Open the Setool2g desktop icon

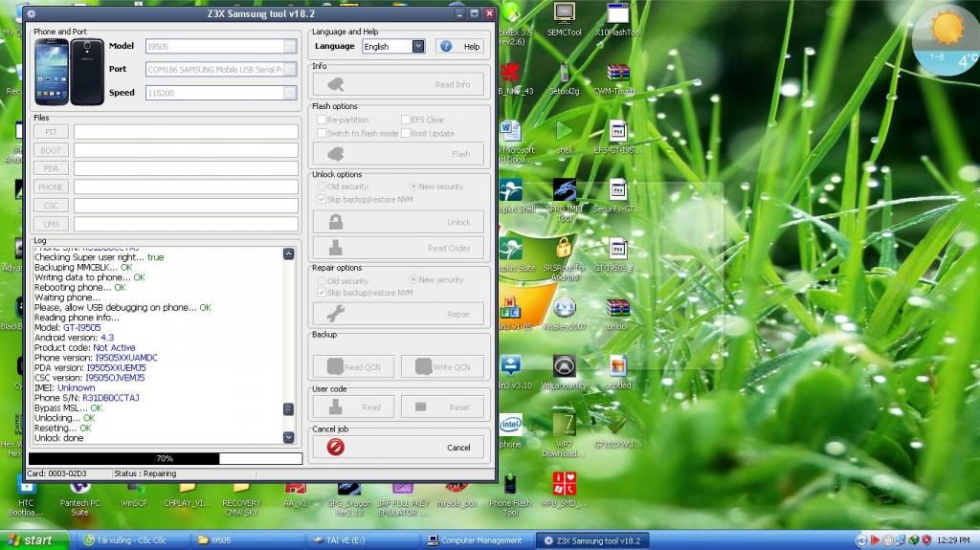click(564, 79)
